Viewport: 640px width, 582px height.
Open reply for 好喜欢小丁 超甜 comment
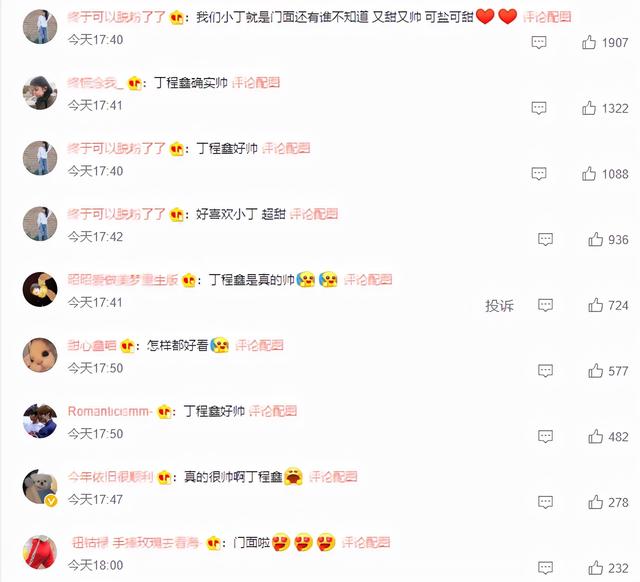point(545,239)
